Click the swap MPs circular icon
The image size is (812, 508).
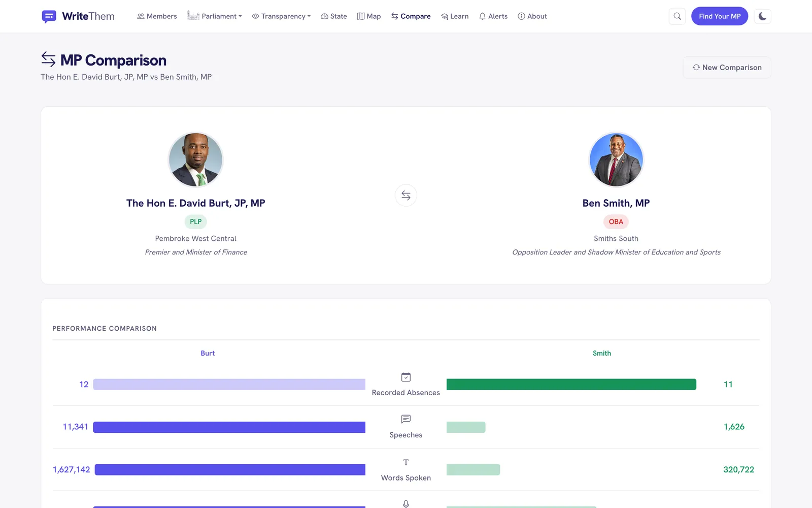point(406,195)
